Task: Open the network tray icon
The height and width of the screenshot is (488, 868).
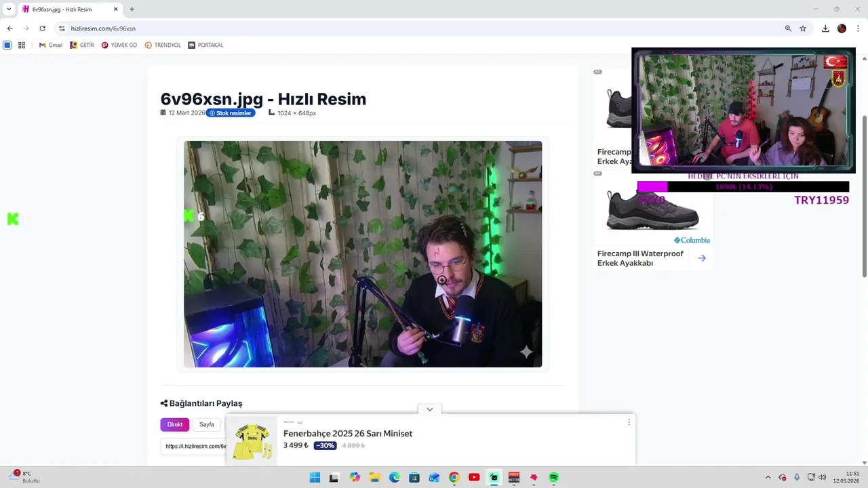Action: click(x=811, y=478)
